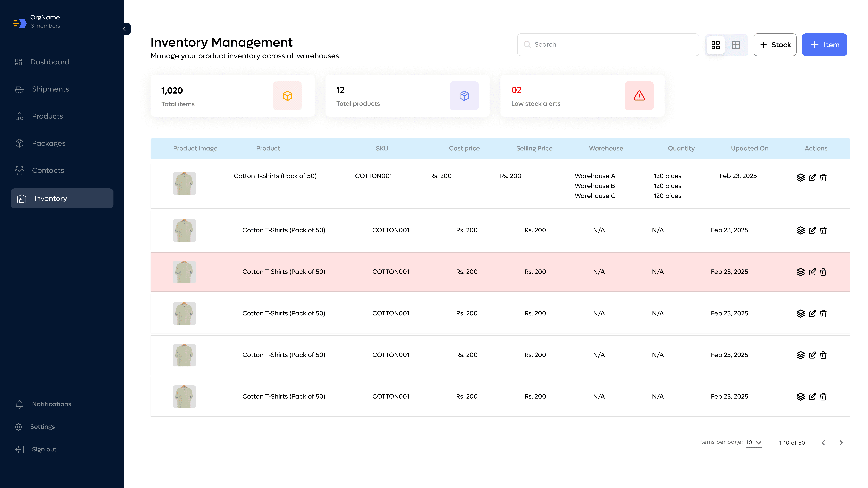Click the Search input field
This screenshot has width=868, height=488.
pos(608,45)
